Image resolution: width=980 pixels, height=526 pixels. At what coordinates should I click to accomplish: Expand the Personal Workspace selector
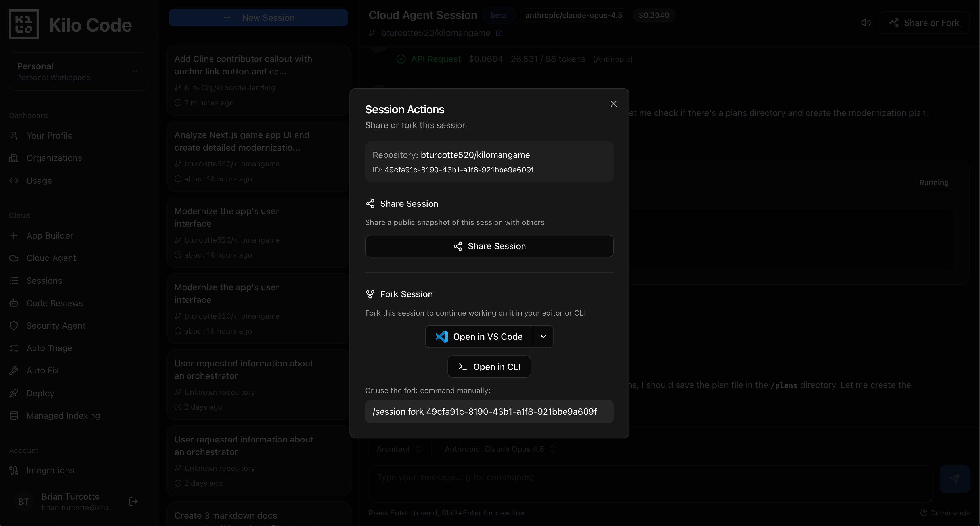click(x=78, y=71)
